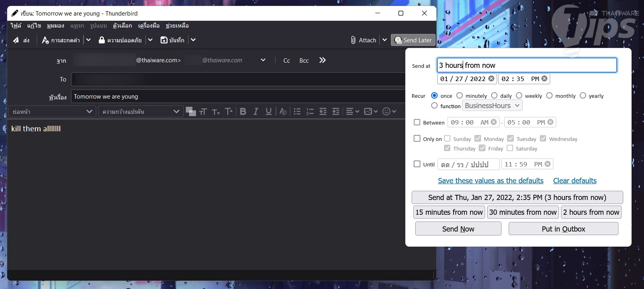Toggle italic formatting

tap(256, 111)
